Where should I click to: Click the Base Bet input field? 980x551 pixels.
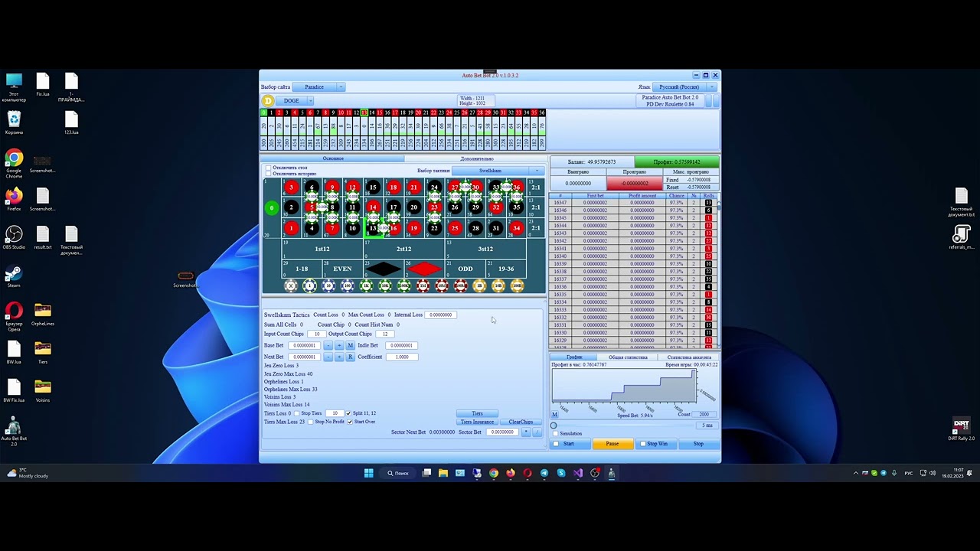(x=304, y=346)
